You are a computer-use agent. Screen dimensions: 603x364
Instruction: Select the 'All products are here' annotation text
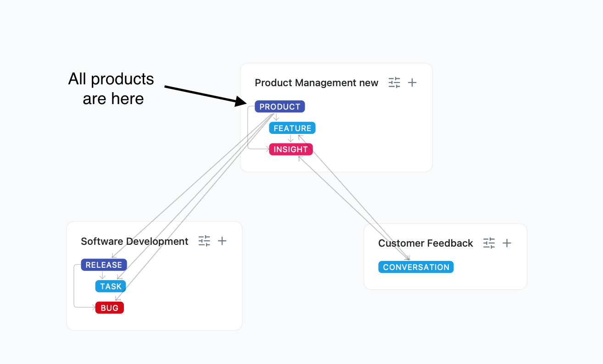[x=112, y=88]
